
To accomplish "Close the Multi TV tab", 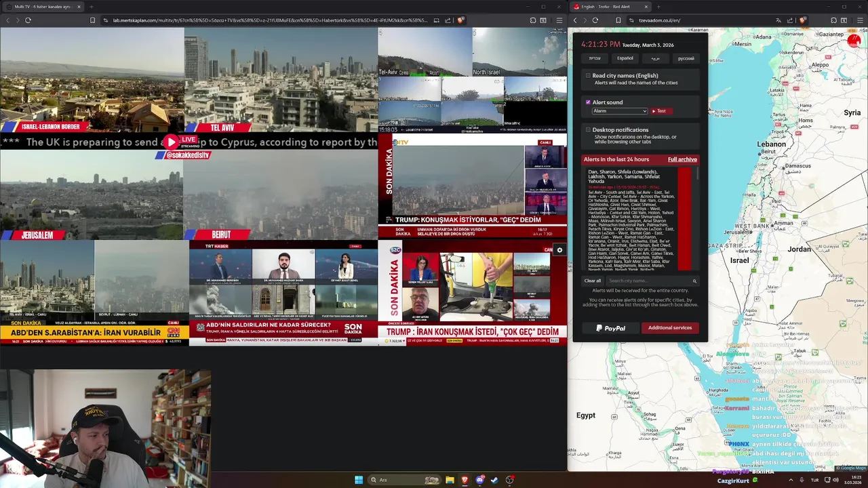I will click(x=79, y=7).
